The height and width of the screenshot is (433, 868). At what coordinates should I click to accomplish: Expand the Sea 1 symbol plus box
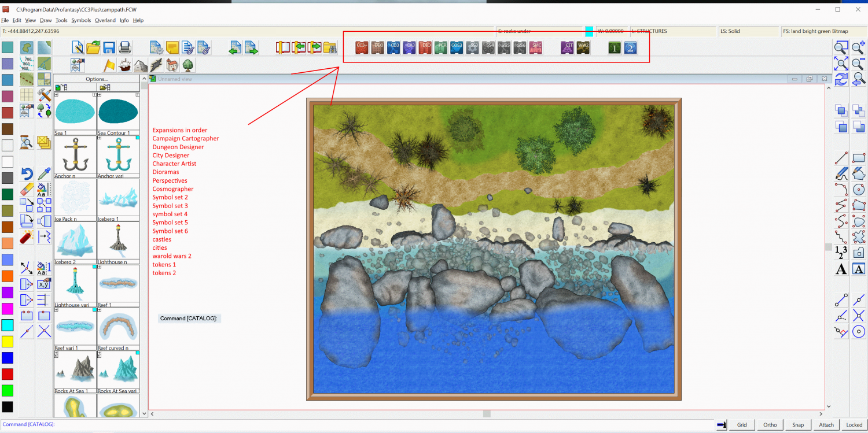(x=57, y=95)
